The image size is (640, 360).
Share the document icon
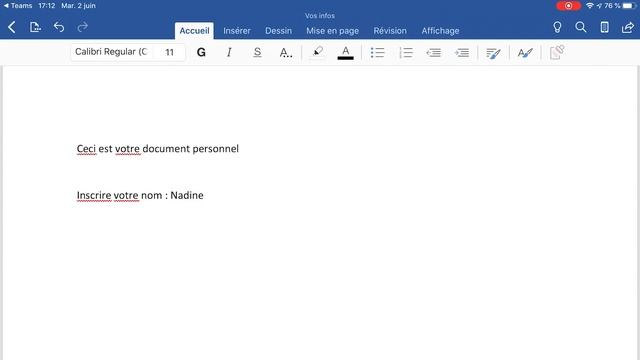[x=628, y=27]
